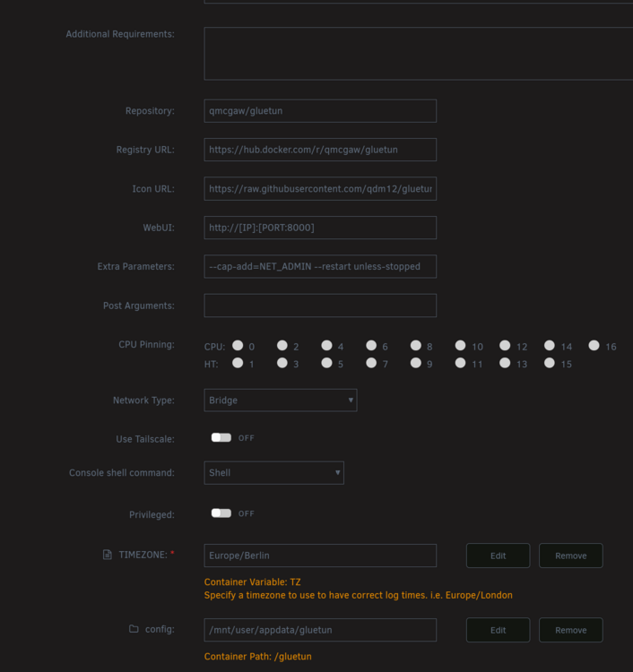Pin container to CPU 14
Image resolution: width=633 pixels, height=672 pixels.
pos(550,346)
